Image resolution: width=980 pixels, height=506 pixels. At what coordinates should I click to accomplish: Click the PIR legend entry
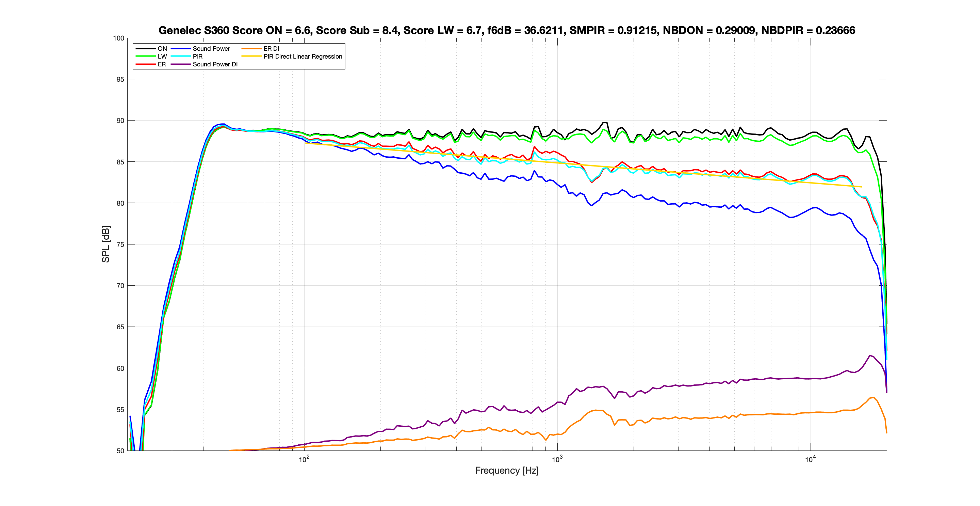pos(187,56)
